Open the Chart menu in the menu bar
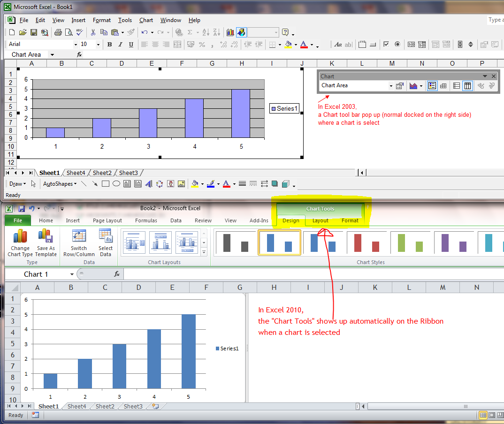Screen dimensions: 504x424 [146, 20]
